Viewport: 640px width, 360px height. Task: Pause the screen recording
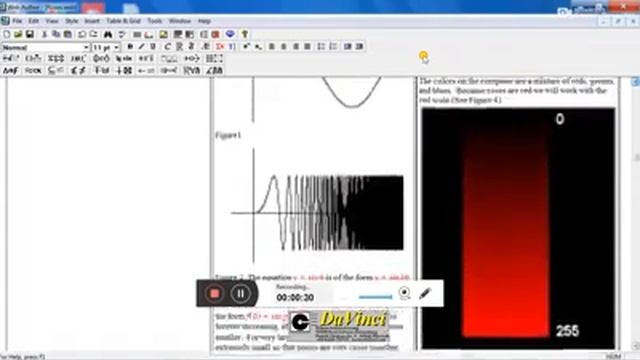pyautogui.click(x=240, y=293)
